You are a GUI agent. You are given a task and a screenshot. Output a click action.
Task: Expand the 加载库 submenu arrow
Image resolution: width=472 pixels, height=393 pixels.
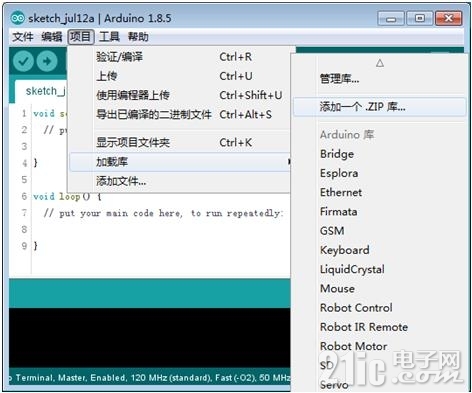(289, 162)
